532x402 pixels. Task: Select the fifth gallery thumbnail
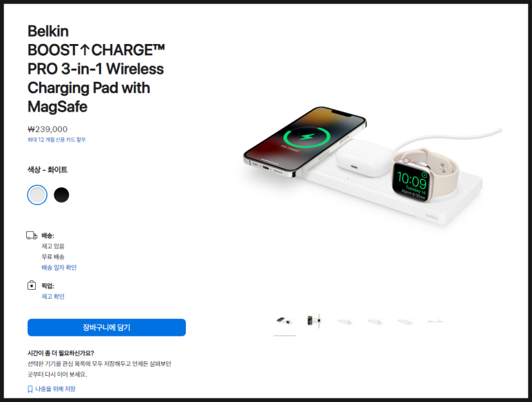(x=405, y=321)
